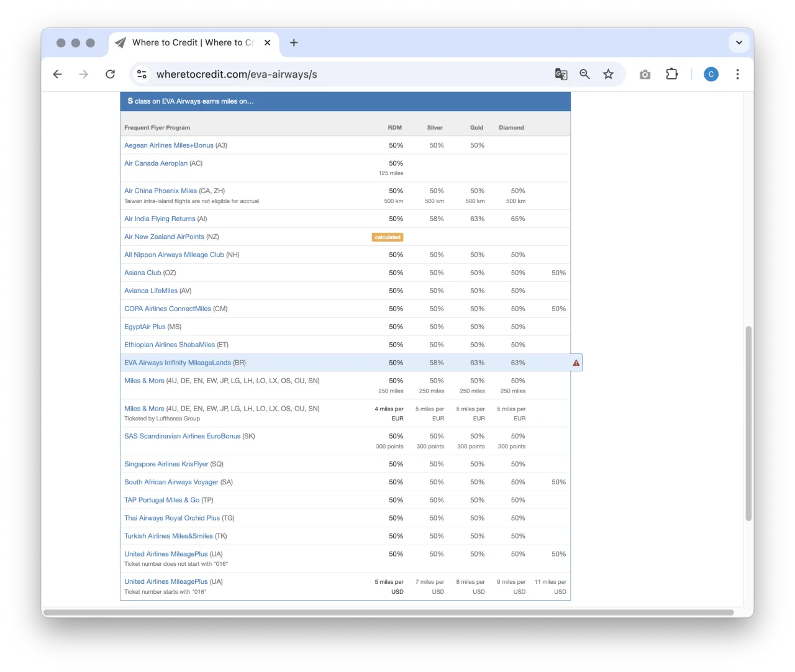This screenshot has width=795, height=672.
Task: Open the Chrome three-dot menu
Action: pyautogui.click(x=737, y=75)
